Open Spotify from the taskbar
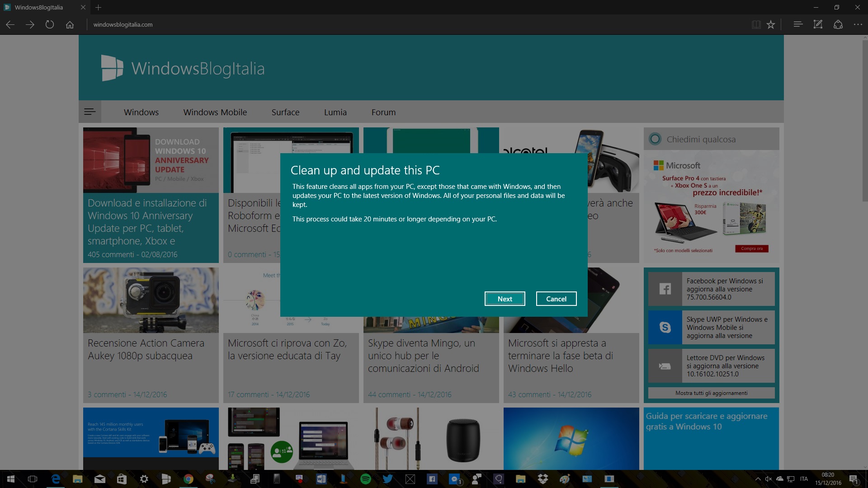 [366, 479]
